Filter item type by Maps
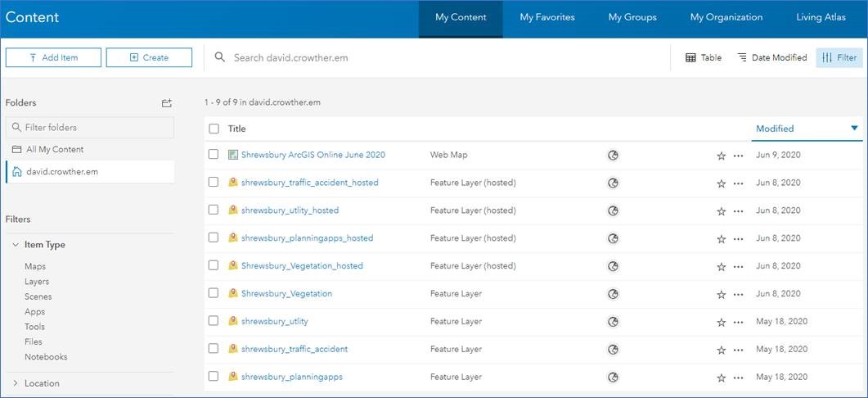Viewport: 868px width, 398px height. coord(35,267)
